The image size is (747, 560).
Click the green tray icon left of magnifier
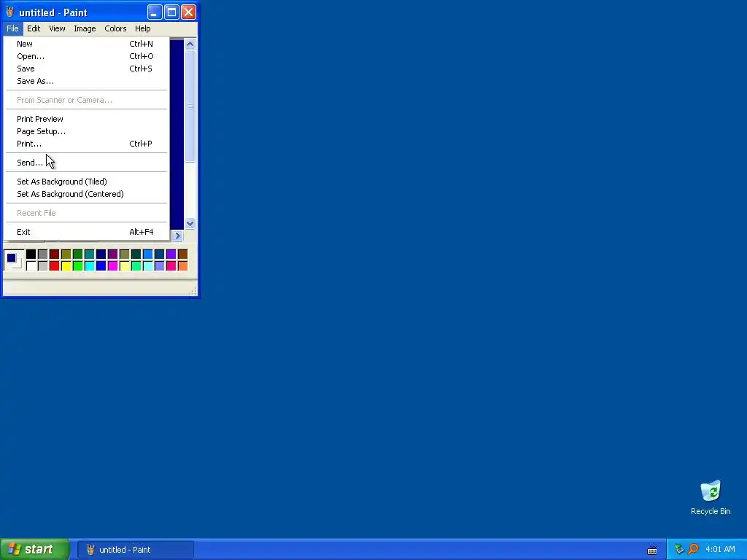(679, 550)
